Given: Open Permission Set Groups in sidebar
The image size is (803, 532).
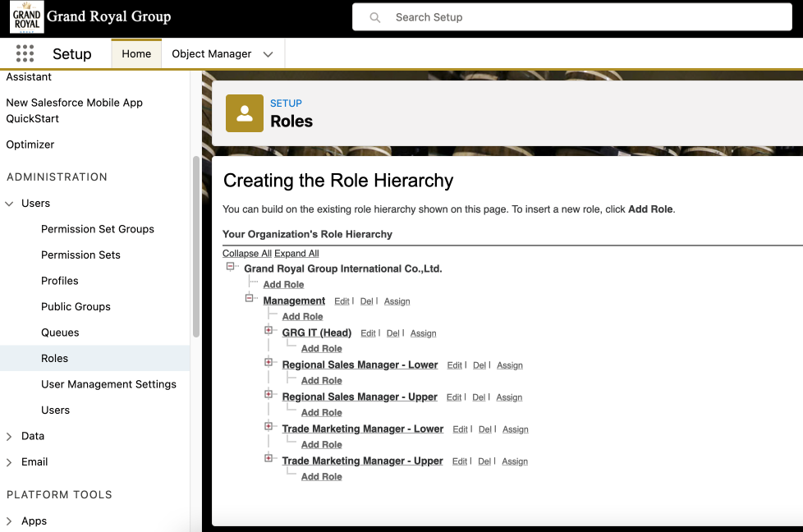Looking at the screenshot, I should coord(98,229).
